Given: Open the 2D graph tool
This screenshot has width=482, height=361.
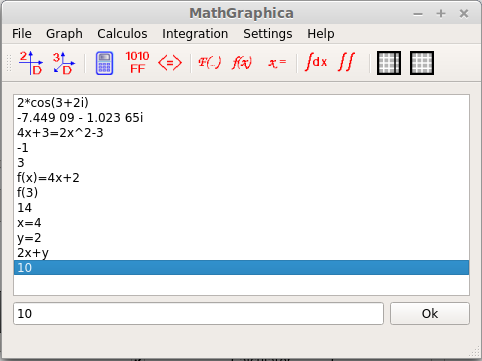Looking at the screenshot, I should coord(31,63).
